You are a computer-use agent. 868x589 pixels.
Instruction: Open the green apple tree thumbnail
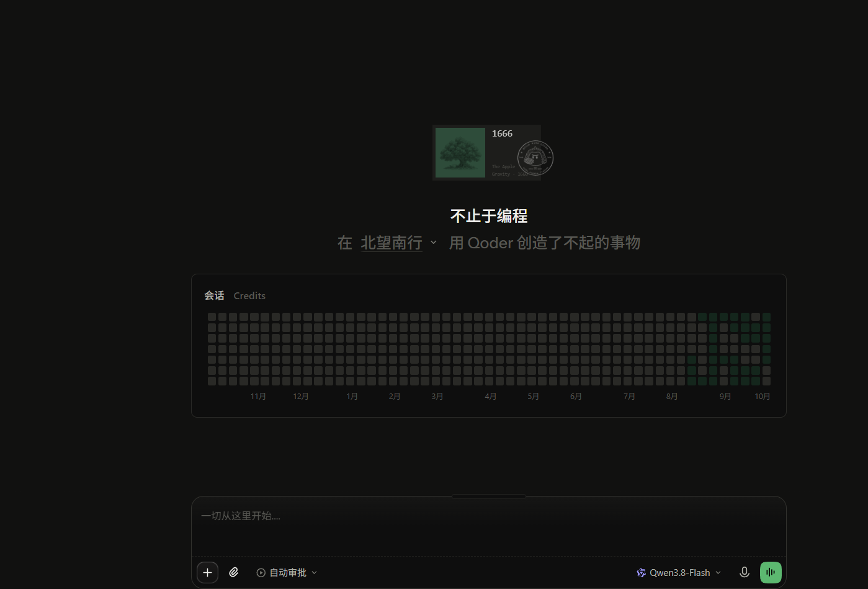(460, 153)
